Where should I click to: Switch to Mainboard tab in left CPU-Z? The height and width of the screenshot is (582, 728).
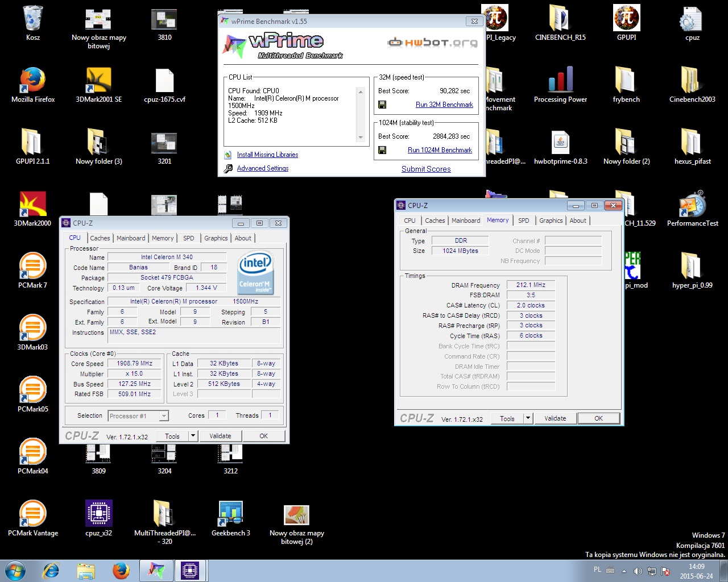click(131, 238)
